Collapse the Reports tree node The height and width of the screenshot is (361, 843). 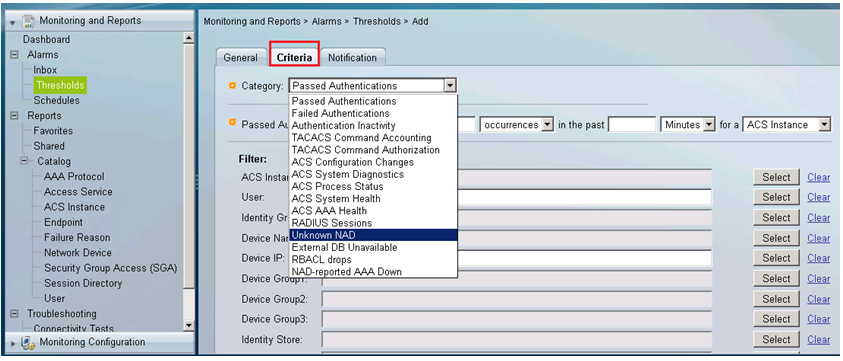pos(15,116)
